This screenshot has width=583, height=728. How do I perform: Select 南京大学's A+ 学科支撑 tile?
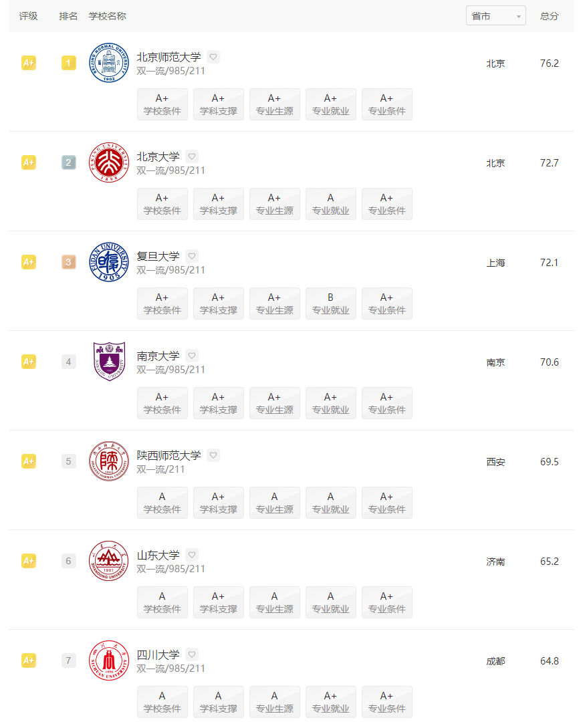coord(218,403)
